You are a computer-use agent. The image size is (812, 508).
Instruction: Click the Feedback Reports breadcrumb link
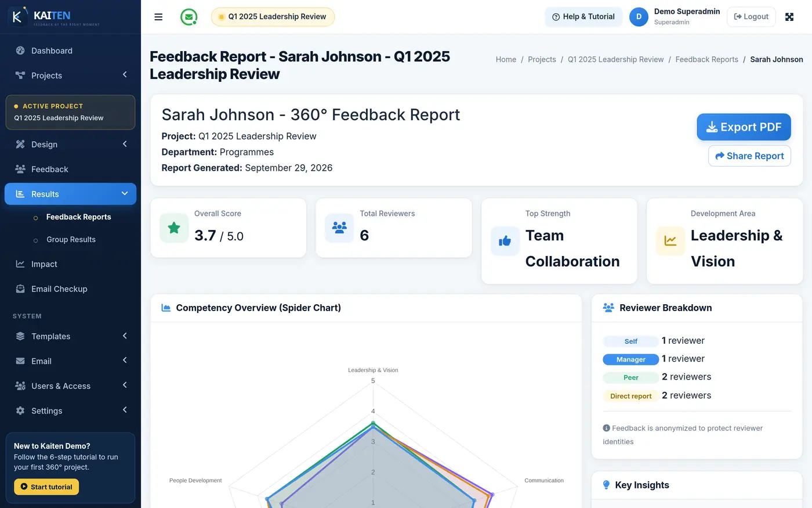tap(707, 59)
